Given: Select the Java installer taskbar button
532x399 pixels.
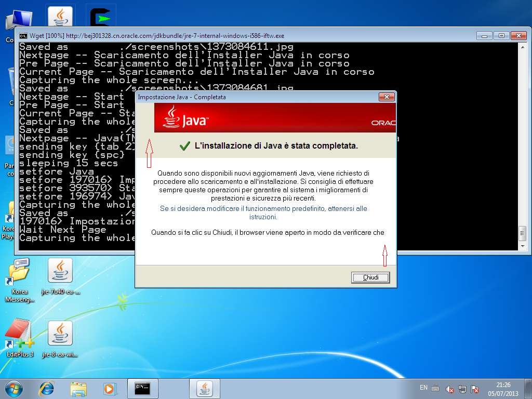Looking at the screenshot, I should click(204, 388).
